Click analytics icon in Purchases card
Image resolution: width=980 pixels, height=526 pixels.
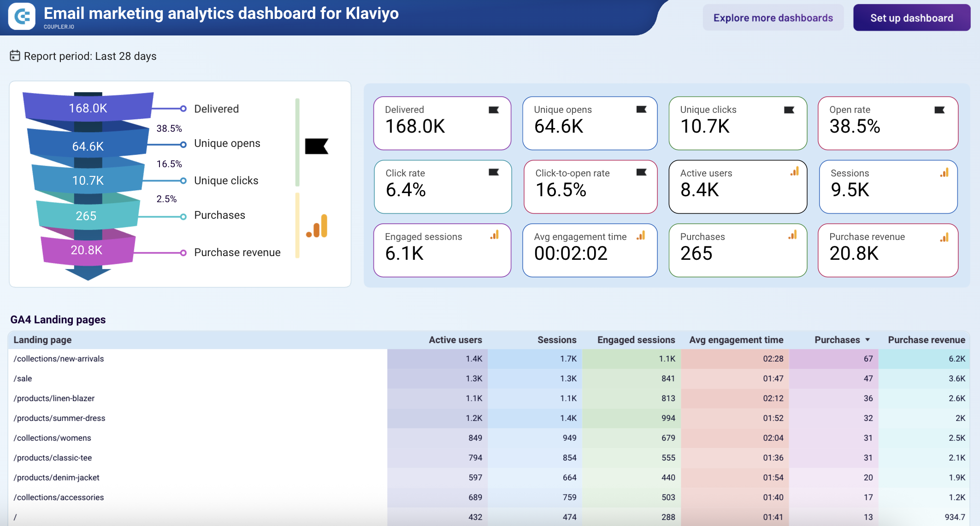(793, 235)
